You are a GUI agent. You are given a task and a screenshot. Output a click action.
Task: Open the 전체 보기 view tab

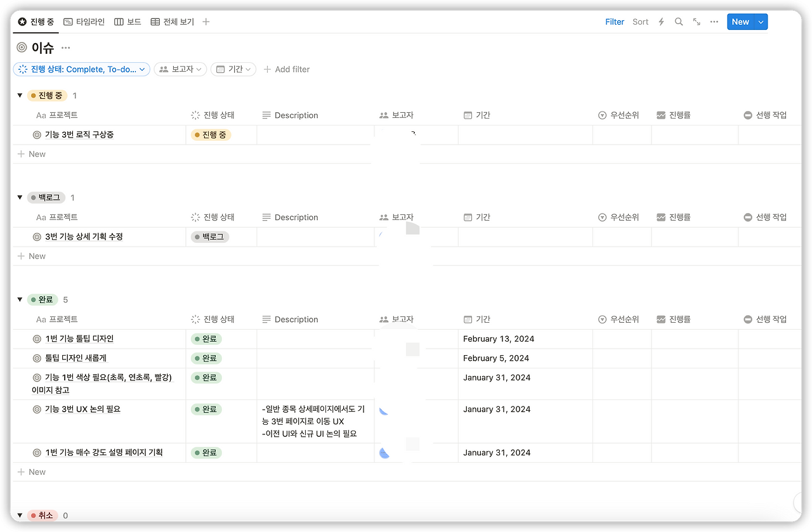pyautogui.click(x=172, y=22)
